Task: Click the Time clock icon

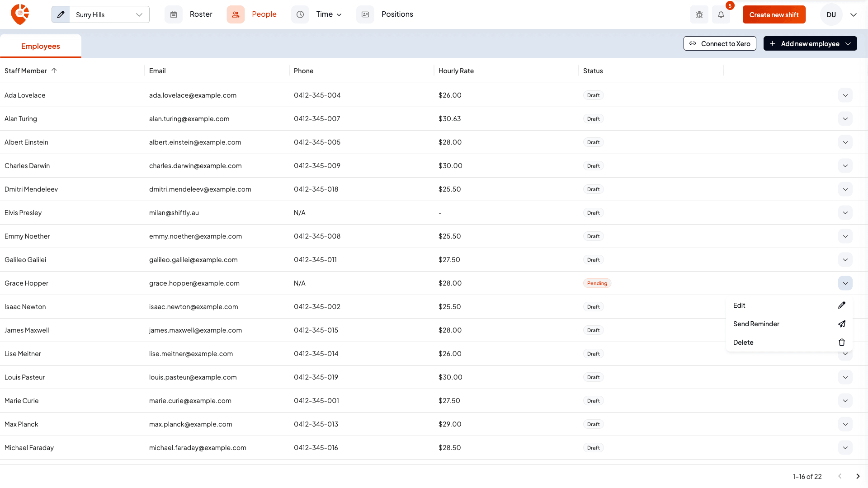Action: 300,14
